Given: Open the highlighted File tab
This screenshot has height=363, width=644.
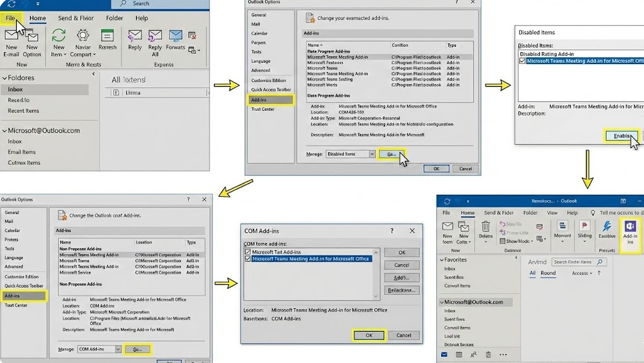Looking at the screenshot, I should (11, 18).
